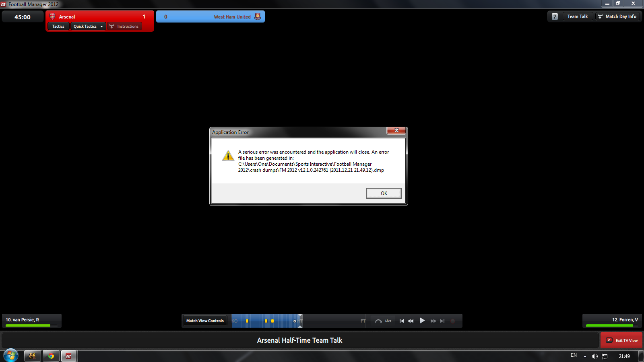The height and width of the screenshot is (362, 644).
Task: Click the third yellow card marker on the timeline
Action: coord(272,321)
